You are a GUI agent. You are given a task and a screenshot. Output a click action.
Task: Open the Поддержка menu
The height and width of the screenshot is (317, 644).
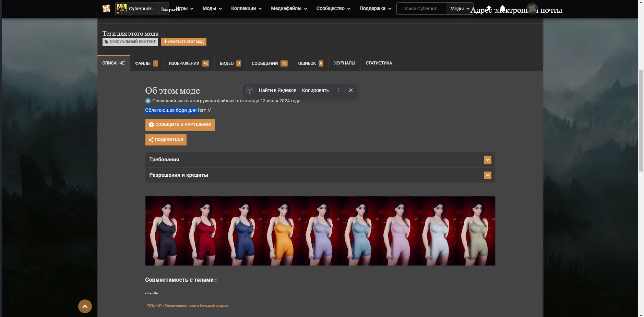click(x=375, y=9)
